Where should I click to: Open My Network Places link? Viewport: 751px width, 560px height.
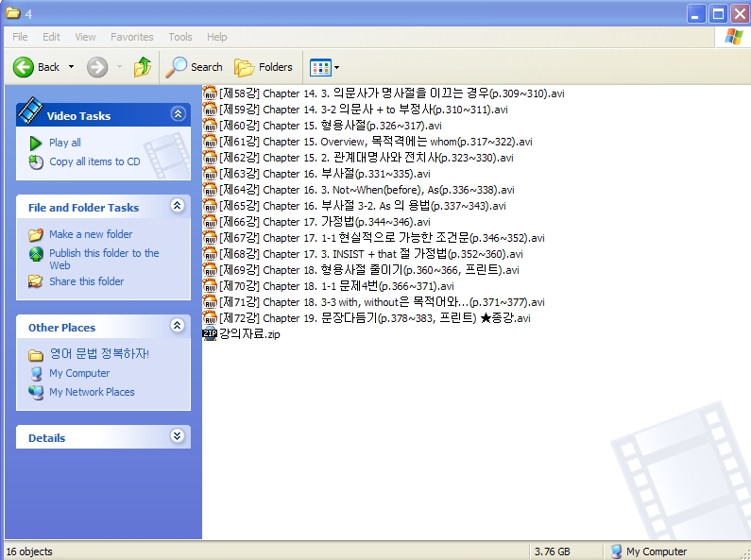click(x=92, y=392)
